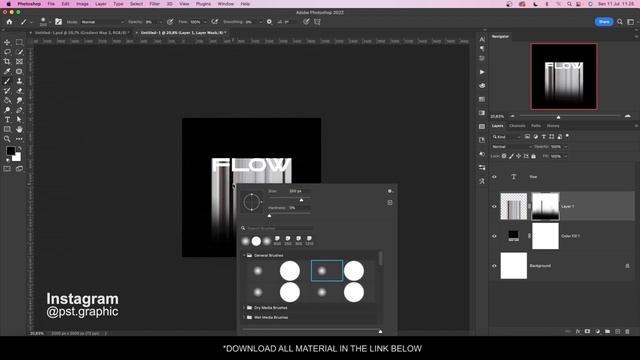The width and height of the screenshot is (640, 360).
Task: Select Layer 1 mask thumbnail
Action: click(545, 207)
